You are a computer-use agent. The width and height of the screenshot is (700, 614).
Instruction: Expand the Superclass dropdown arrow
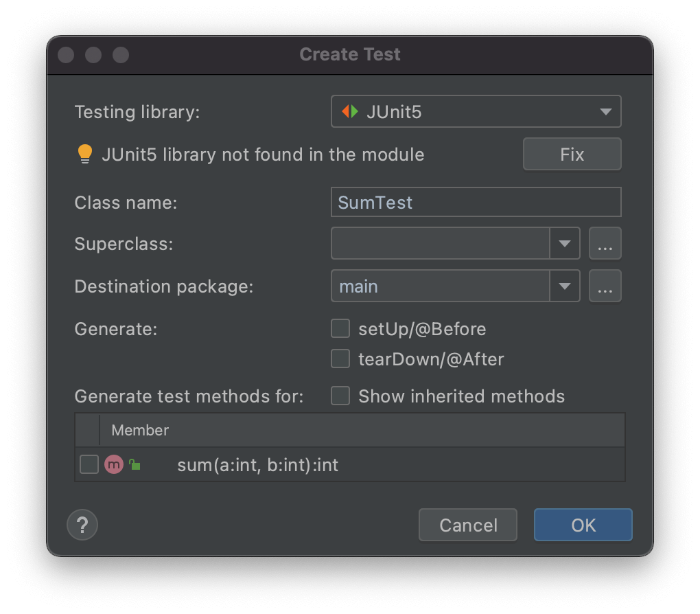click(565, 243)
